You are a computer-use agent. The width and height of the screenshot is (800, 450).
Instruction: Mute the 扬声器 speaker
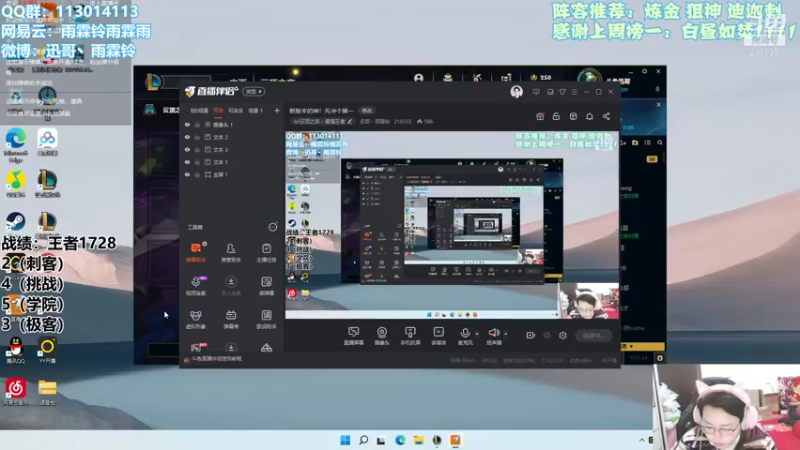tap(493, 336)
